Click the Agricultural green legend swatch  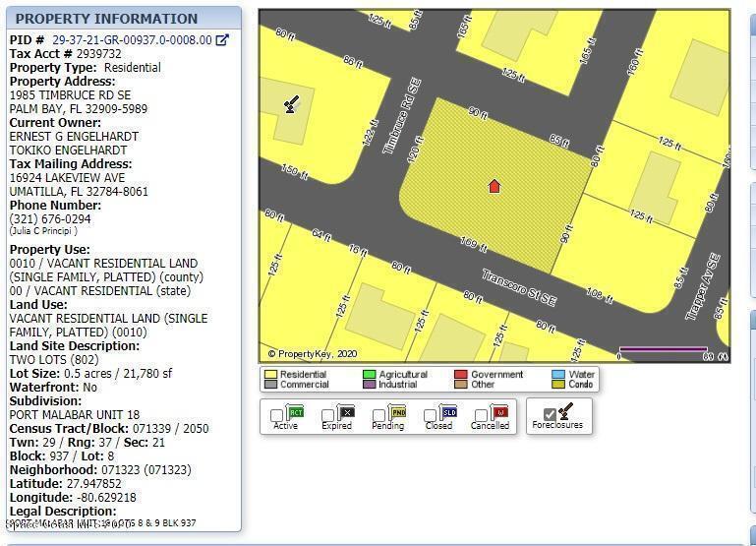click(x=369, y=374)
